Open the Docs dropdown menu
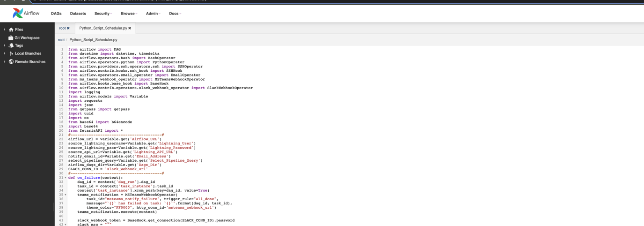Screen dimensions: 644x226 click(x=175, y=14)
